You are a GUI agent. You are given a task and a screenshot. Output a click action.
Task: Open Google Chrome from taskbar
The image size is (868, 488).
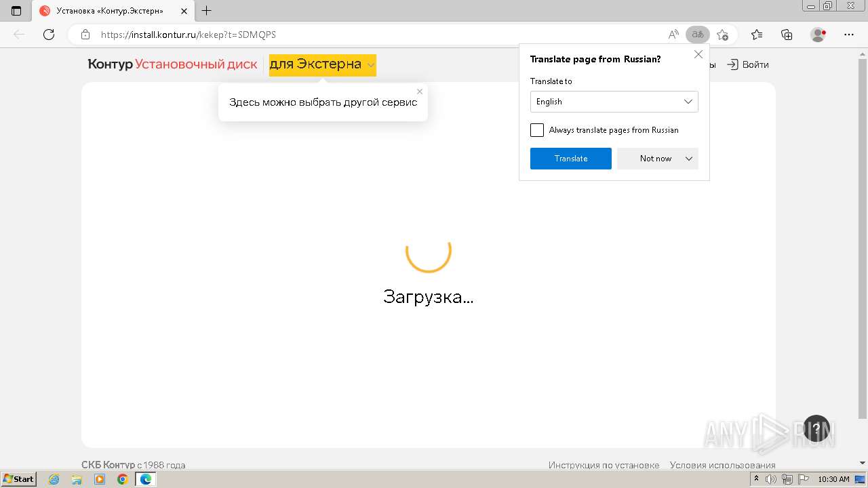pyautogui.click(x=122, y=479)
